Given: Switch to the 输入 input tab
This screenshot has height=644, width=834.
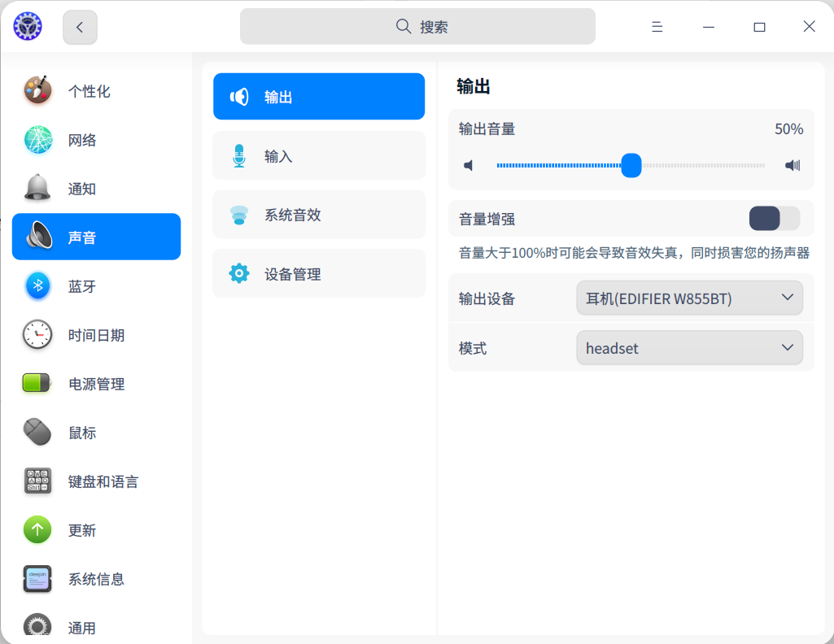Looking at the screenshot, I should [x=318, y=154].
